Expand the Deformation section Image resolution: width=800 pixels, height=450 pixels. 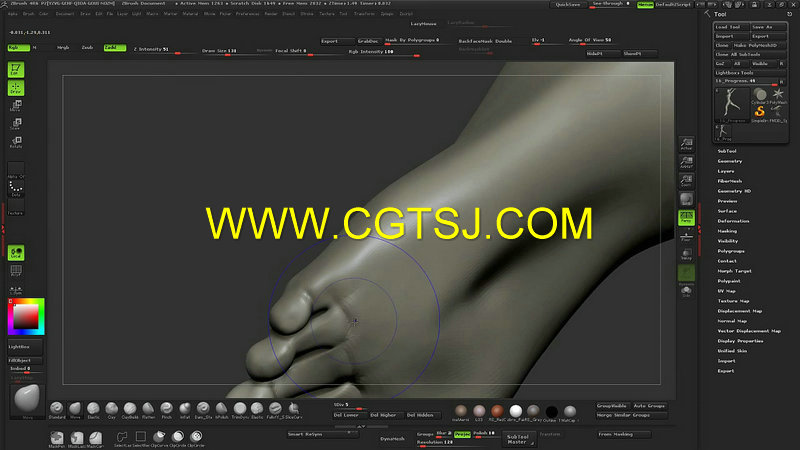click(733, 221)
